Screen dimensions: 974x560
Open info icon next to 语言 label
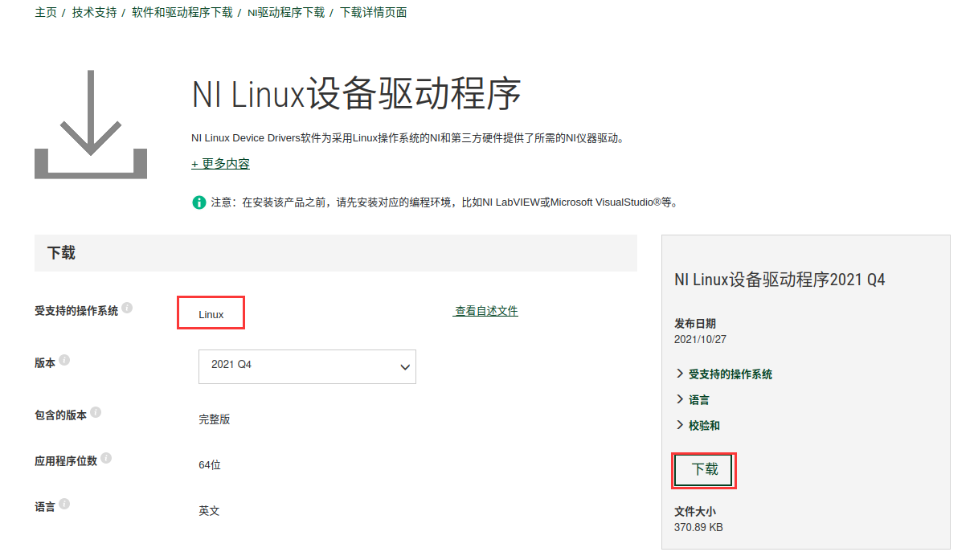point(64,504)
